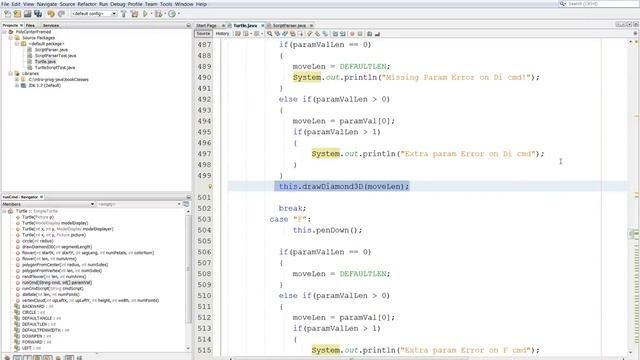Click the Comment editor toolbar icon

click(369, 34)
